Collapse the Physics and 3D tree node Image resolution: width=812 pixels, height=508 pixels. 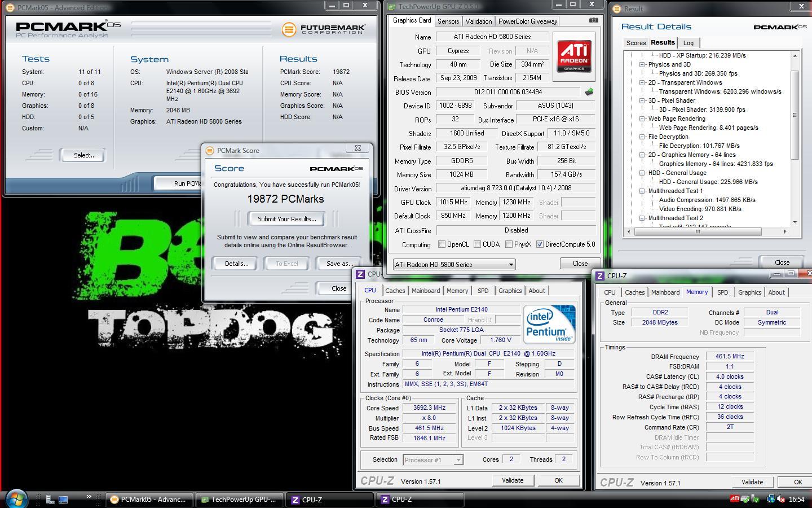(642, 64)
